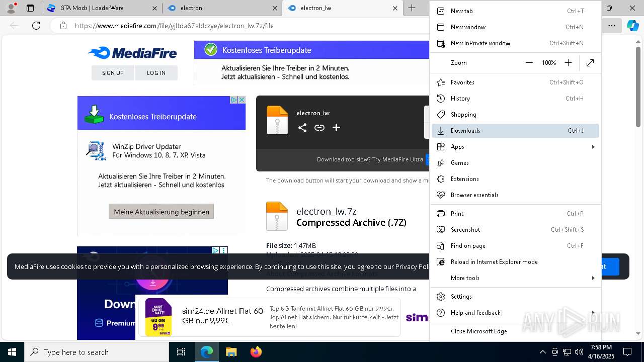Open Shopping menu entry
The image size is (644, 362).
pos(515,115)
